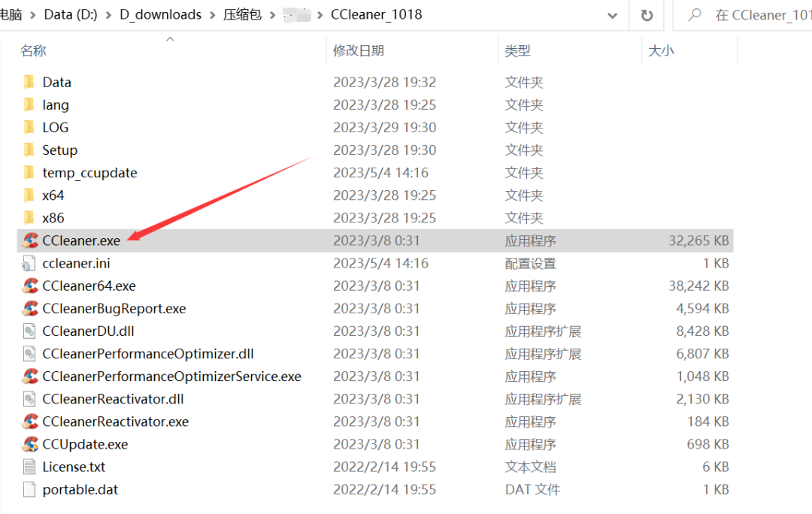Select the Setup folder name
This screenshot has height=514, width=812.
click(60, 150)
